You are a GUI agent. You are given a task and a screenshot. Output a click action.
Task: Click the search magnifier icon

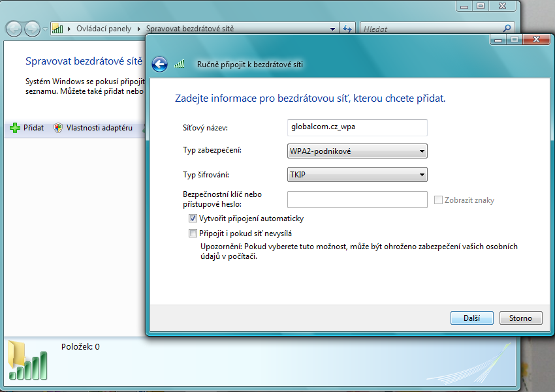507,29
